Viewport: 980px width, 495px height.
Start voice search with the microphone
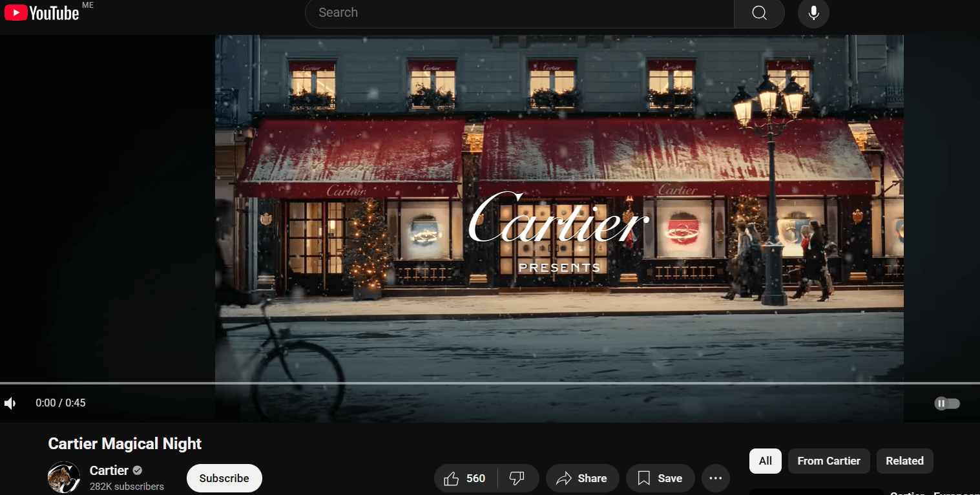pyautogui.click(x=813, y=13)
